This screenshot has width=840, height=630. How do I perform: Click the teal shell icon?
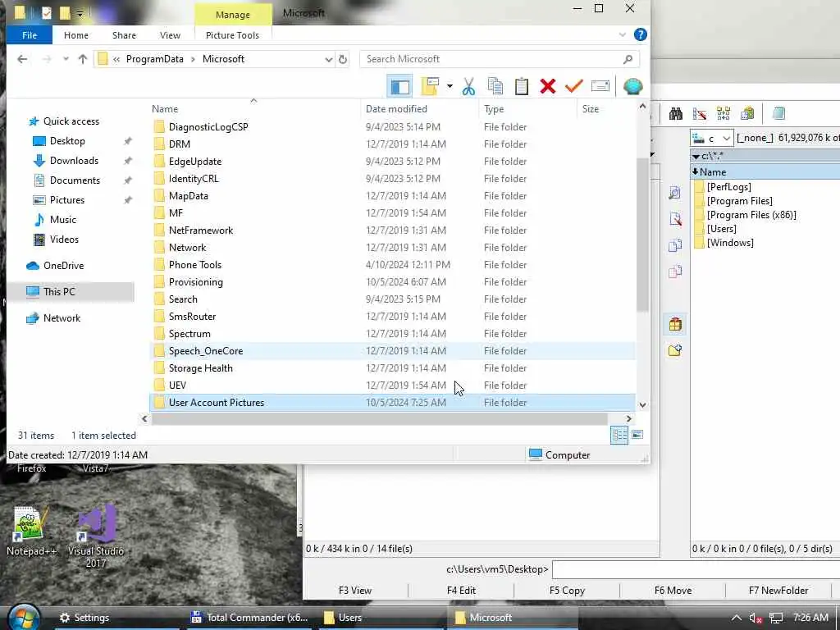click(632, 86)
